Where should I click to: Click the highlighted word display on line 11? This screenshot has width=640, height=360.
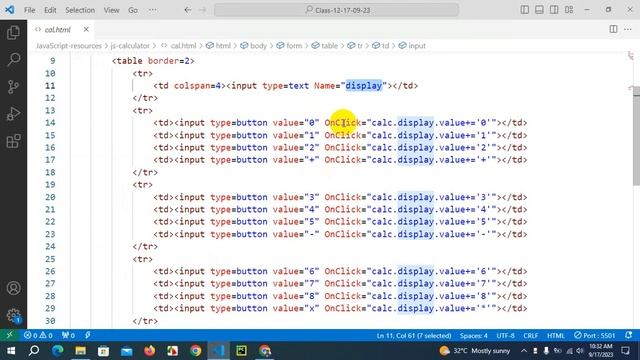coord(364,86)
